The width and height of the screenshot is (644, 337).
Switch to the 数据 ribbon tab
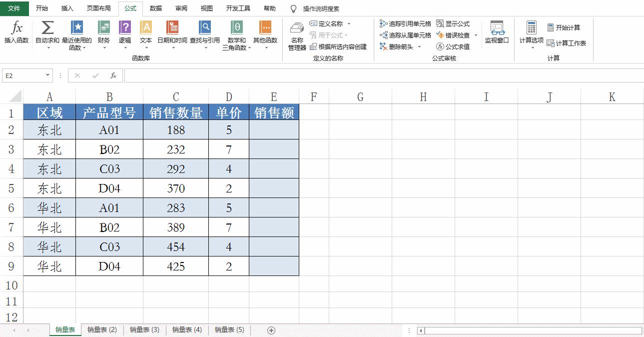pos(155,8)
